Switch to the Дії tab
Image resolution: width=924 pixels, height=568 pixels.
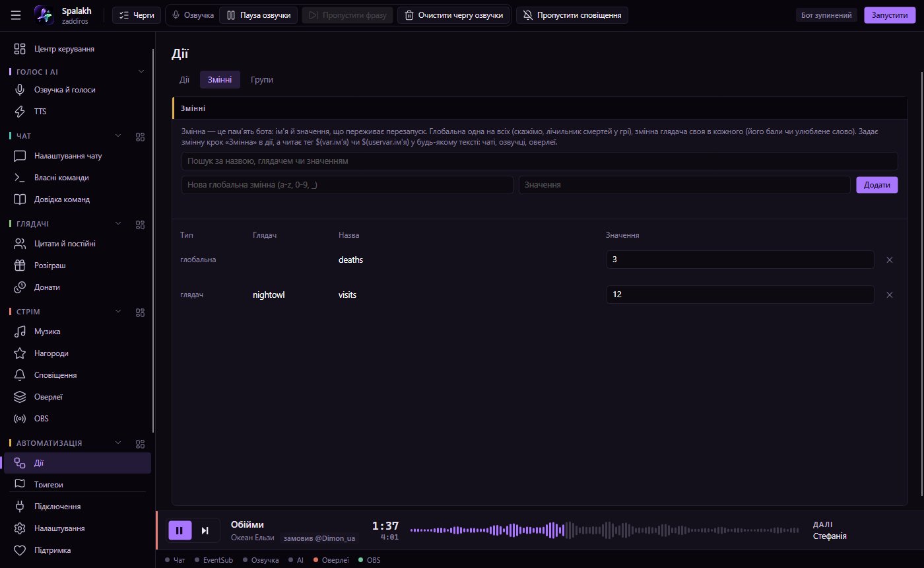[x=184, y=80]
